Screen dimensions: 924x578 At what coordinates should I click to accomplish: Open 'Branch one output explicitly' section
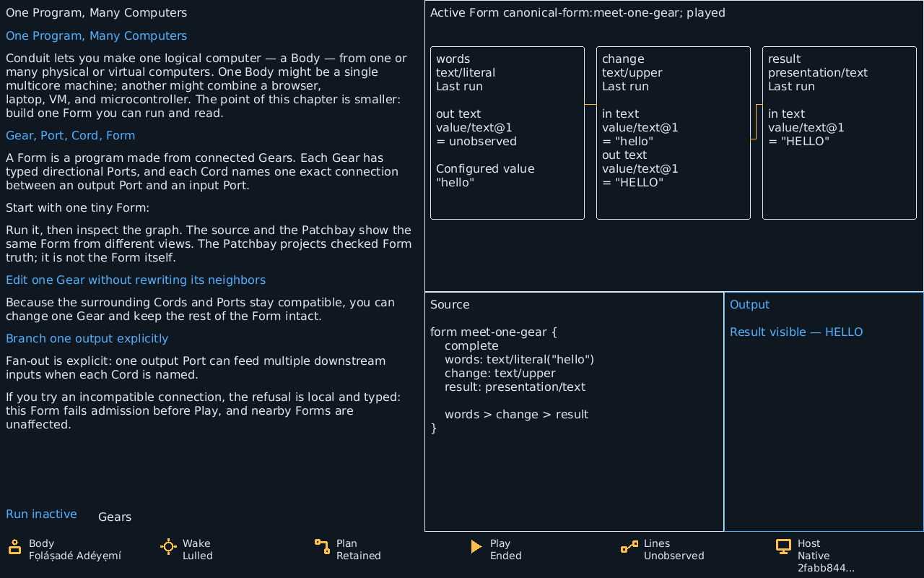click(x=87, y=339)
